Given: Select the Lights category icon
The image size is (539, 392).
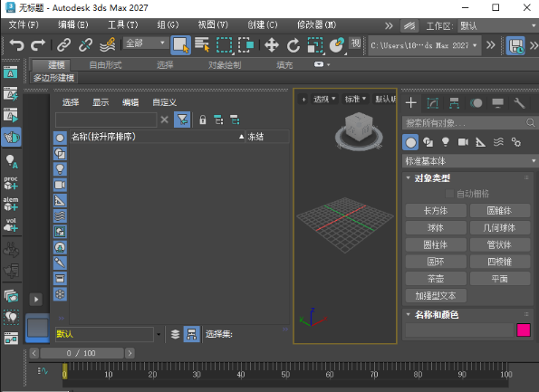Looking at the screenshot, I should tap(446, 142).
